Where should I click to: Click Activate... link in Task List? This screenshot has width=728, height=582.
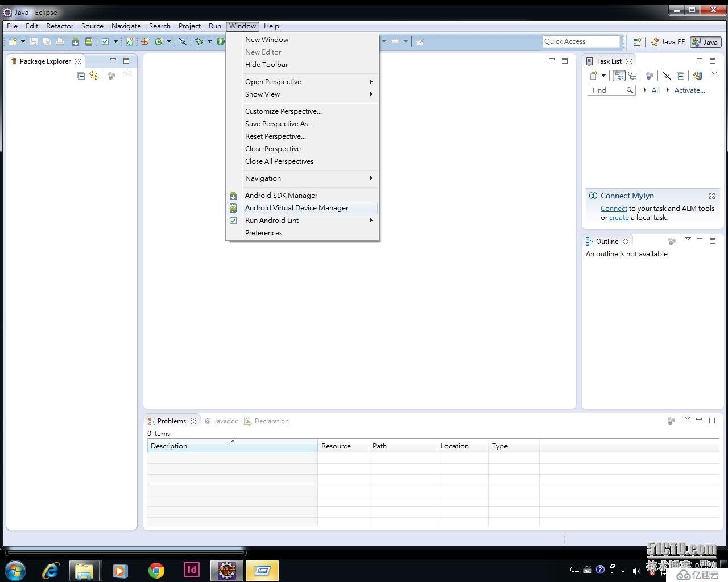click(x=689, y=90)
